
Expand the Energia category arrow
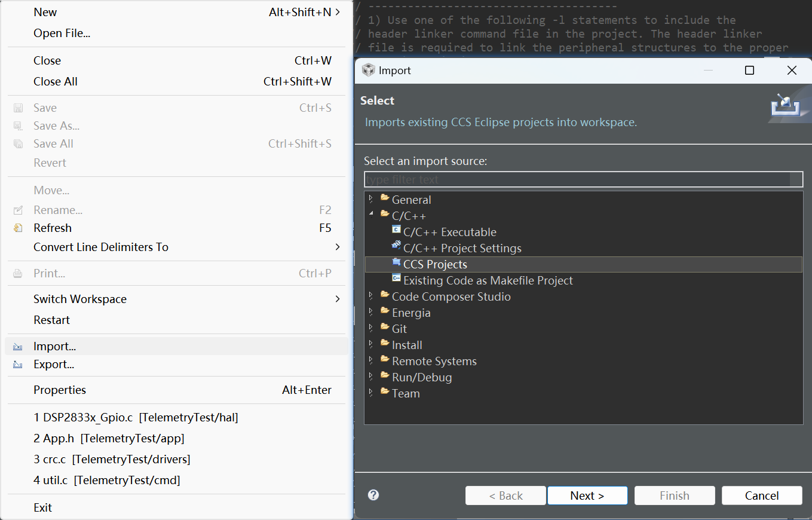click(x=371, y=312)
